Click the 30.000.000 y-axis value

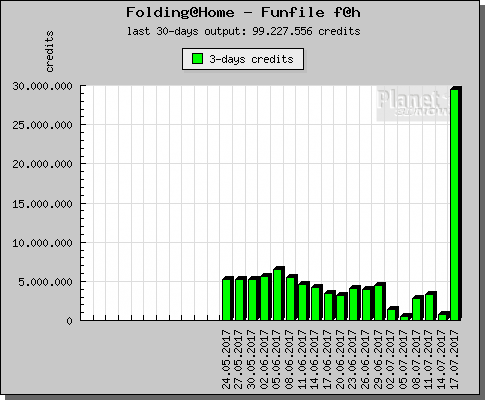(x=42, y=86)
